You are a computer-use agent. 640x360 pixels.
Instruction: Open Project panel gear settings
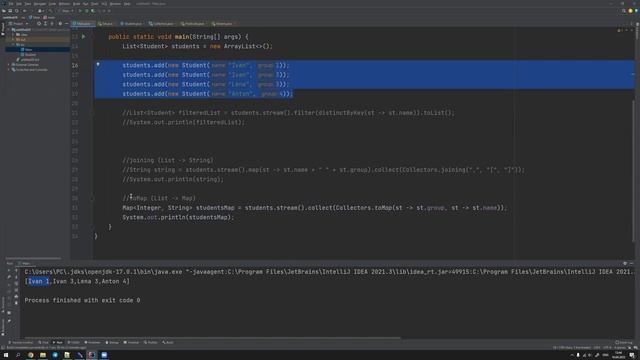(x=60, y=24)
